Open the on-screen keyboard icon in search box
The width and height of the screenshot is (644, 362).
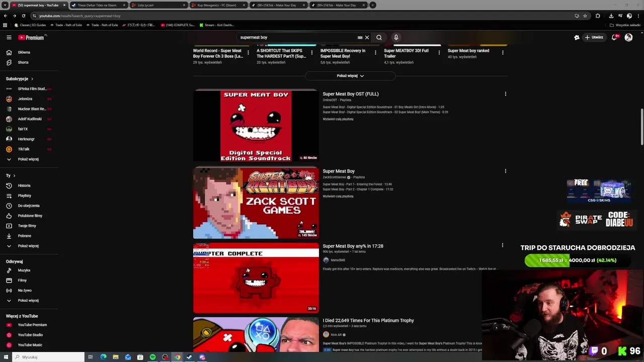click(360, 37)
